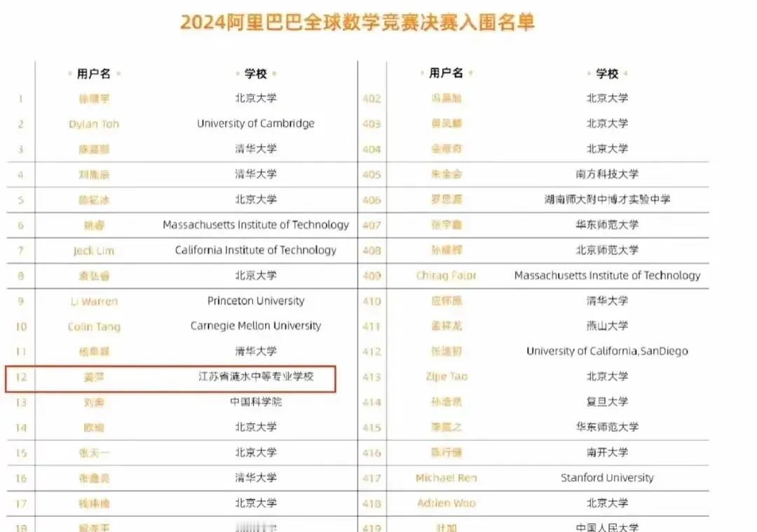
Task: Click rank number 409
Action: [371, 276]
